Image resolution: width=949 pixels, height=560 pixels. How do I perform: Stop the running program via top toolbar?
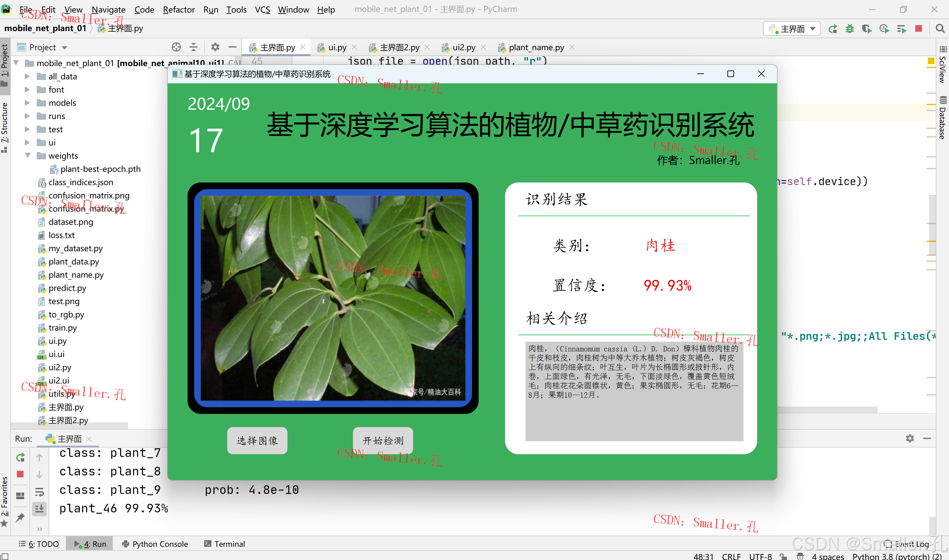[x=919, y=29]
